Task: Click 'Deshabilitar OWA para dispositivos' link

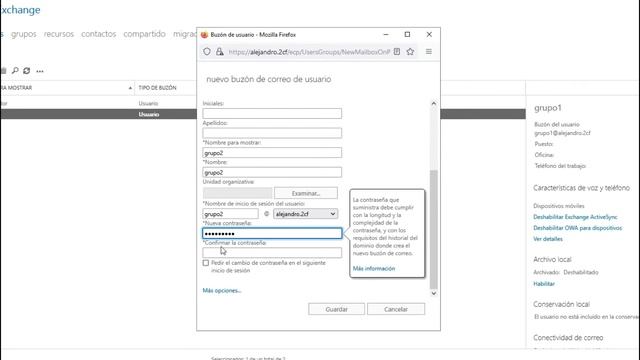Action: pos(578,228)
